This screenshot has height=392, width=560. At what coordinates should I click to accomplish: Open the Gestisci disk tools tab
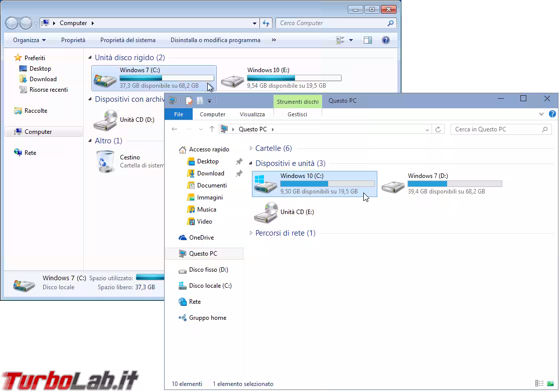(299, 114)
